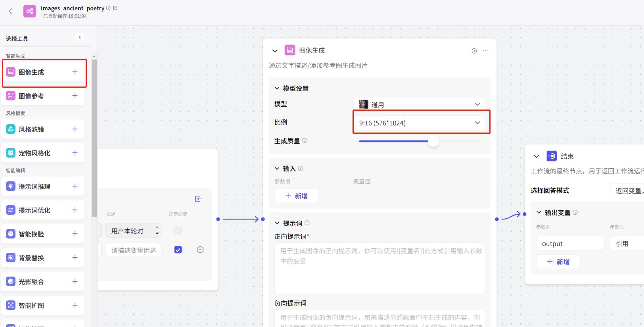This screenshot has height=327, width=644.
Task: Click the remove icon beside the checked checkbox
Action: [200, 250]
